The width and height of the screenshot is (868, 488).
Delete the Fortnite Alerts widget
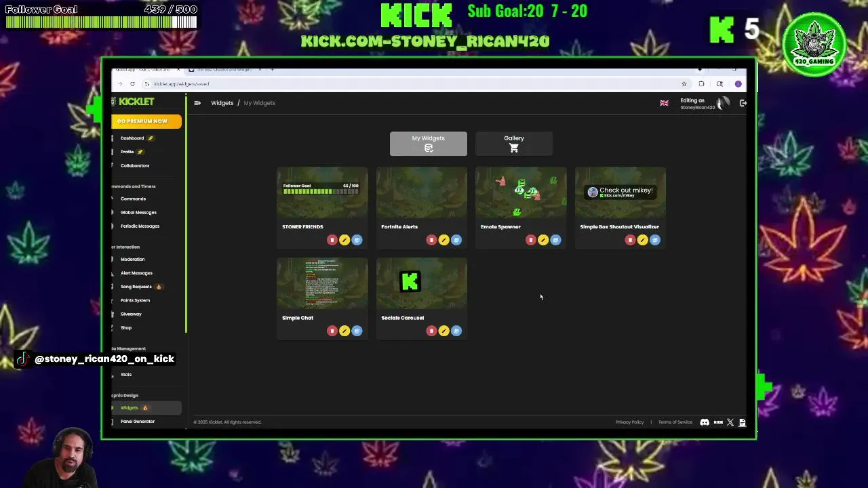pyautogui.click(x=431, y=240)
